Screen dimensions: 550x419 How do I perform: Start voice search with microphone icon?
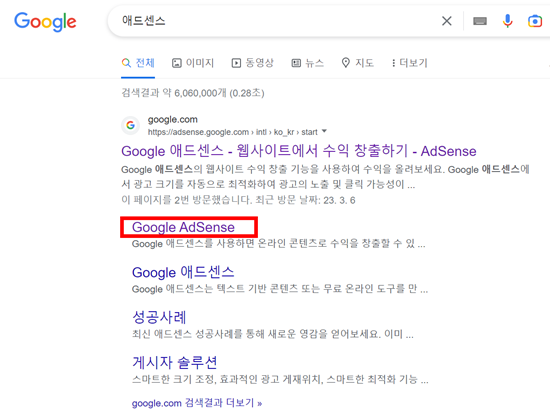click(x=507, y=21)
